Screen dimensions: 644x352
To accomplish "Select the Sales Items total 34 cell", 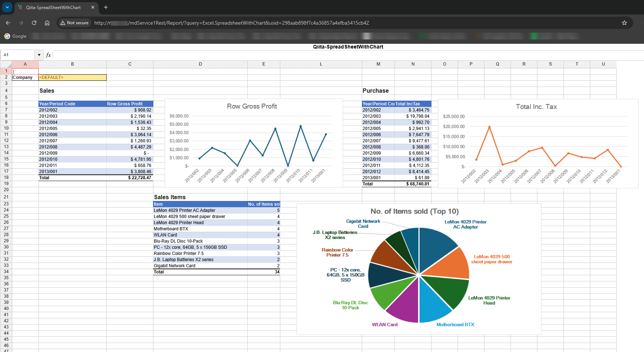I will (x=264, y=272).
